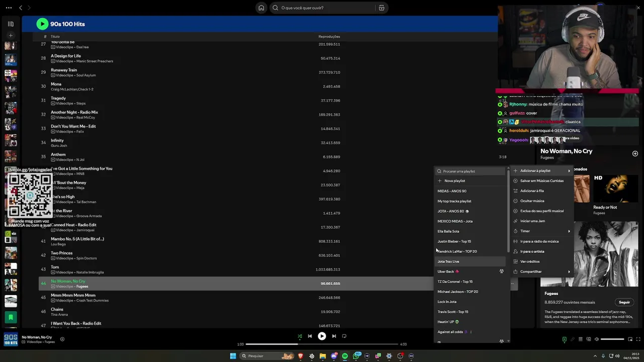This screenshot has height=362, width=644.
Task: Open the mini player icon
Action: (630, 339)
